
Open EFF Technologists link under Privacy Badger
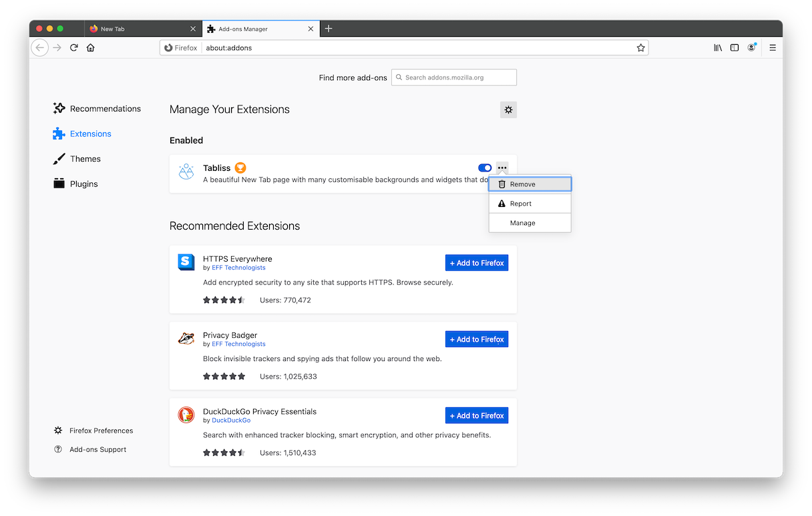click(238, 344)
